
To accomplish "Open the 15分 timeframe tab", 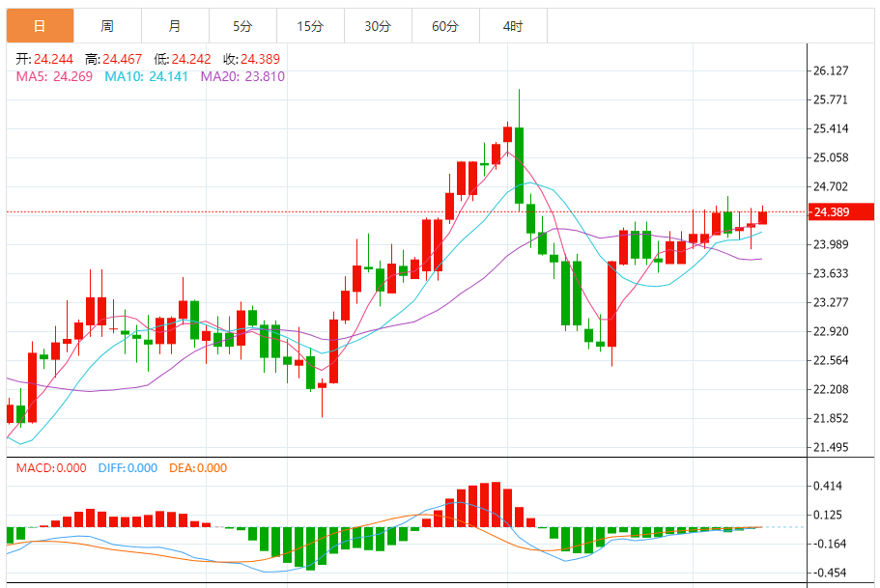I will (310, 26).
